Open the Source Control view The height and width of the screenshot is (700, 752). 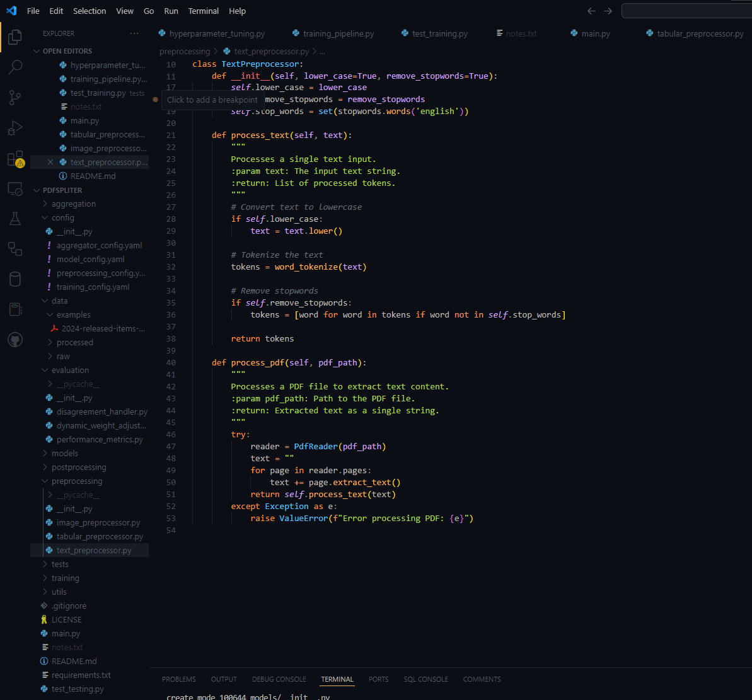click(x=15, y=98)
